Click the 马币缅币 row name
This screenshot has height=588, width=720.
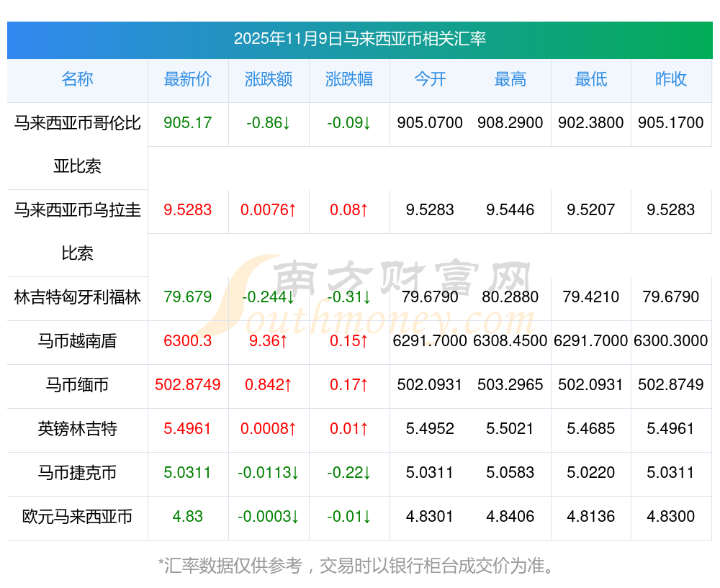click(x=77, y=385)
